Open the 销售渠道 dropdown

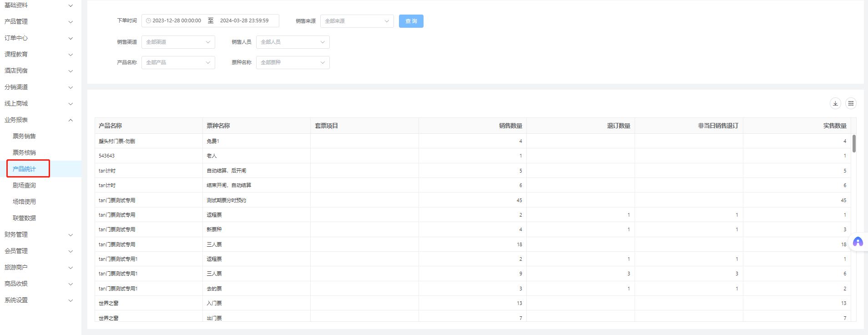click(x=178, y=42)
